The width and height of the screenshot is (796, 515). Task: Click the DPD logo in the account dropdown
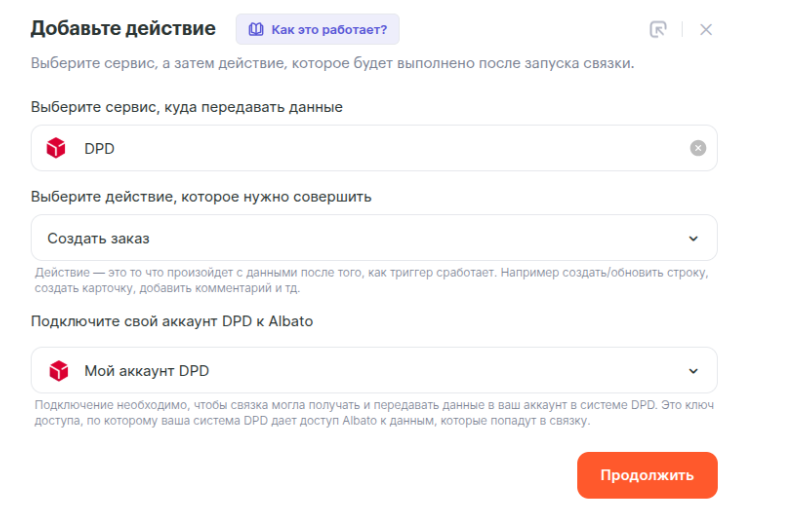(x=57, y=371)
